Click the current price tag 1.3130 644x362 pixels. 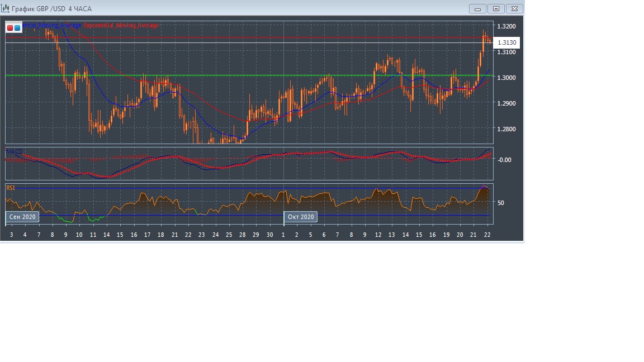(507, 43)
